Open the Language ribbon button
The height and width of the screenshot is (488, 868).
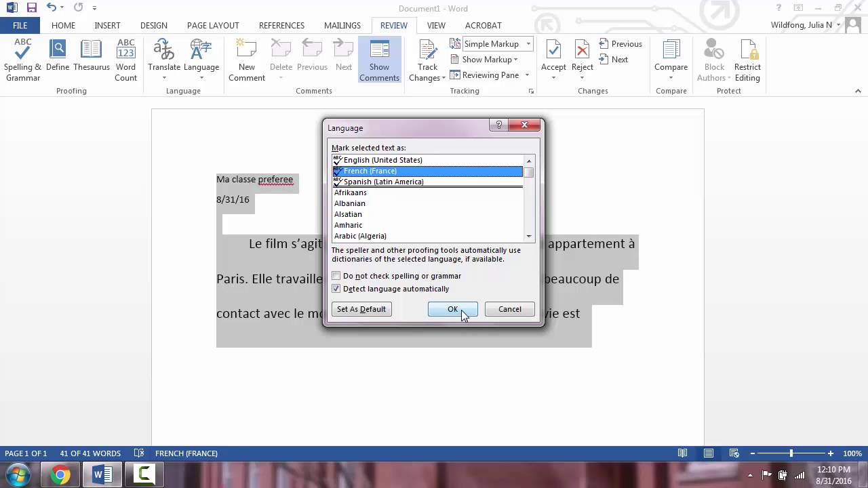(201, 60)
